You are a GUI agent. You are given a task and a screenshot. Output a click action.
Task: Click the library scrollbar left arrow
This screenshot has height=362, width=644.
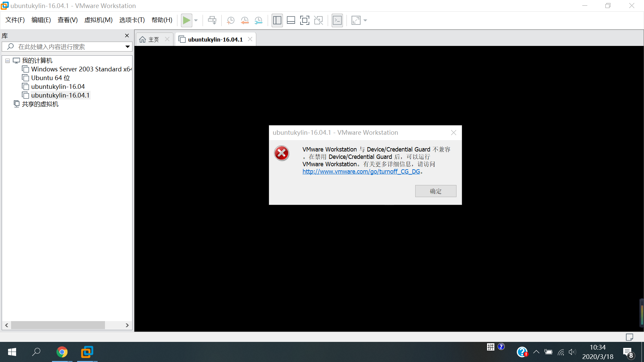coord(7,325)
